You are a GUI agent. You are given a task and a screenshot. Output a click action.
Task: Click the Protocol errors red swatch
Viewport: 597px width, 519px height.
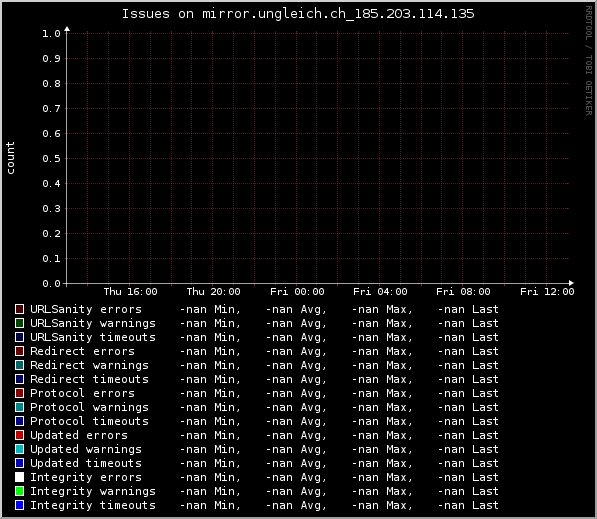coord(19,393)
